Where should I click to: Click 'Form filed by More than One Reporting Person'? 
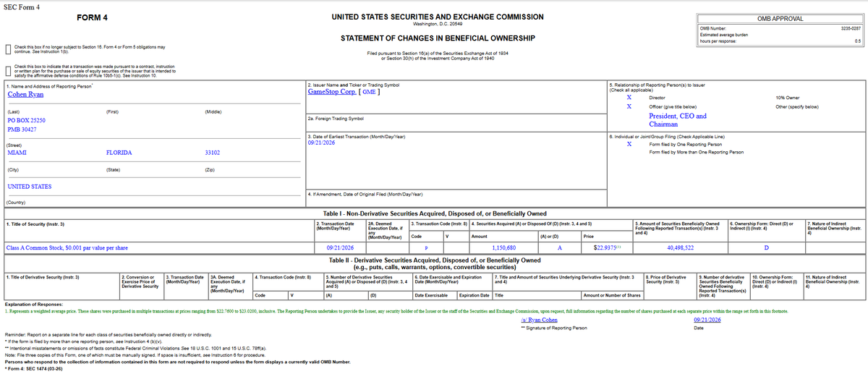click(x=697, y=152)
